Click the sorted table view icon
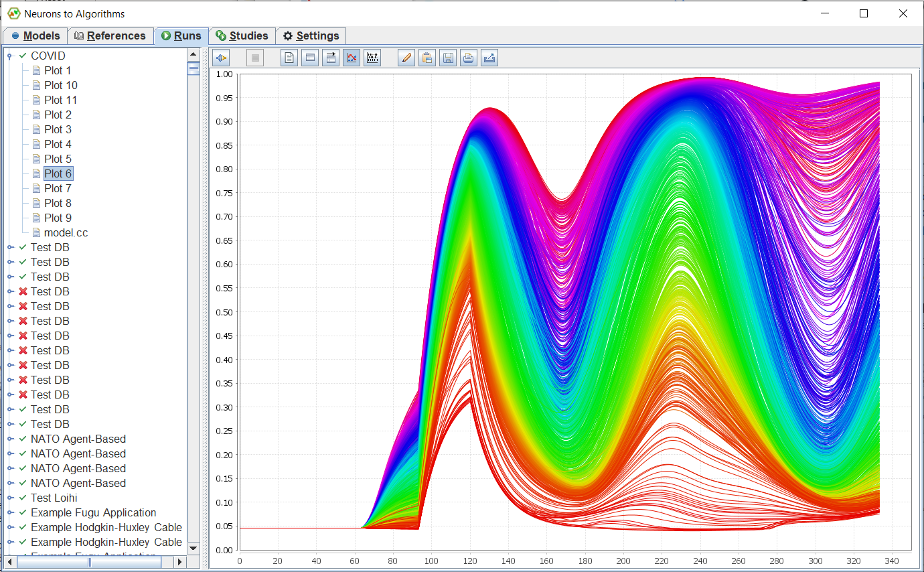The width and height of the screenshot is (924, 572). coord(331,58)
